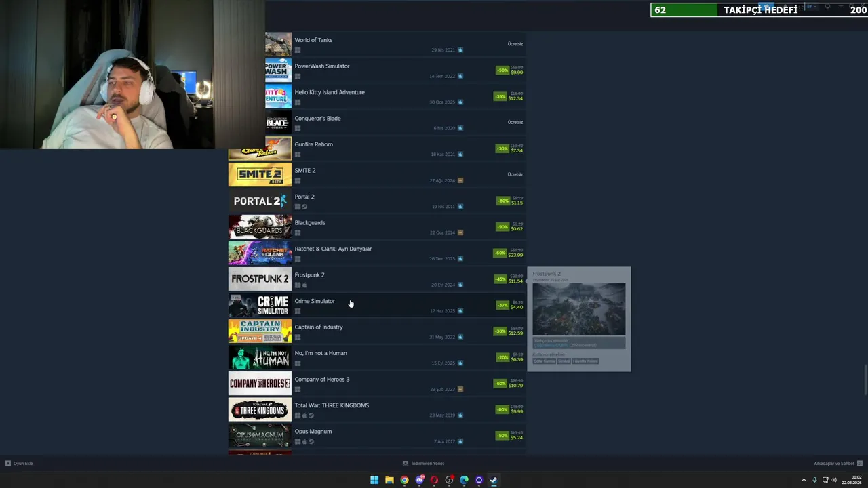This screenshot has width=868, height=488.
Task: Click the macOS icon under Total War: THREE KINGDOMS
Action: pyautogui.click(x=304, y=415)
